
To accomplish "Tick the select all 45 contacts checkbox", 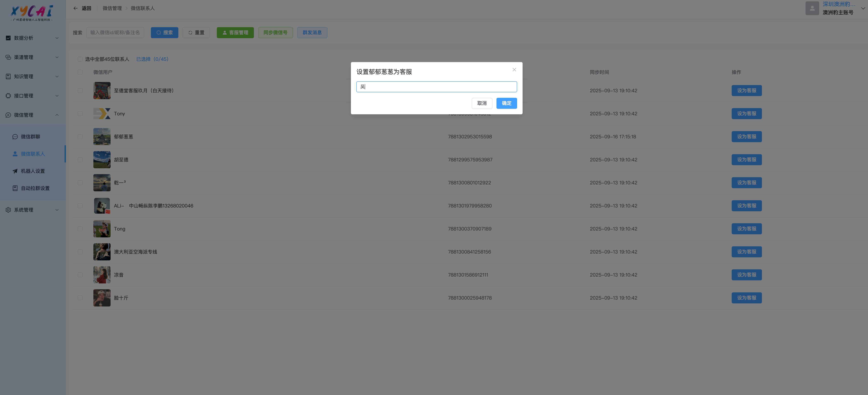I will [80, 59].
